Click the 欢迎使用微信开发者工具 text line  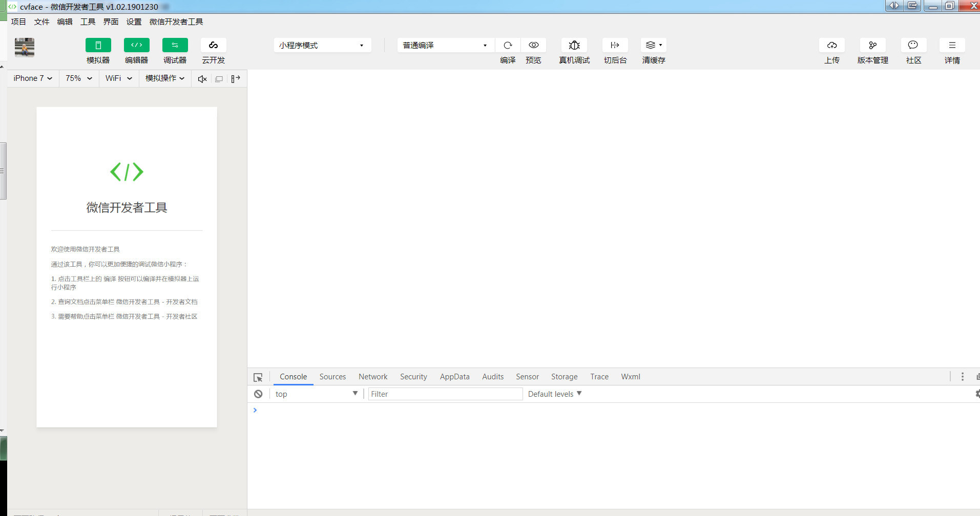(x=85, y=249)
